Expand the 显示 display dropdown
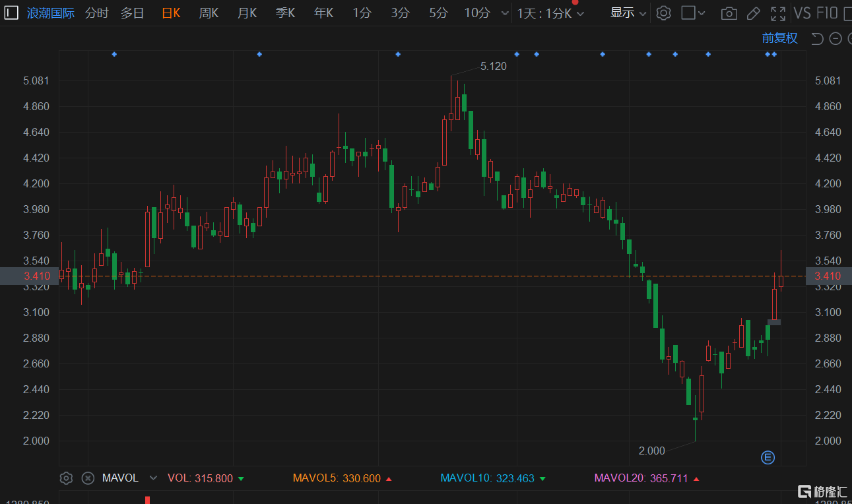Image resolution: width=852 pixels, height=504 pixels. [628, 13]
